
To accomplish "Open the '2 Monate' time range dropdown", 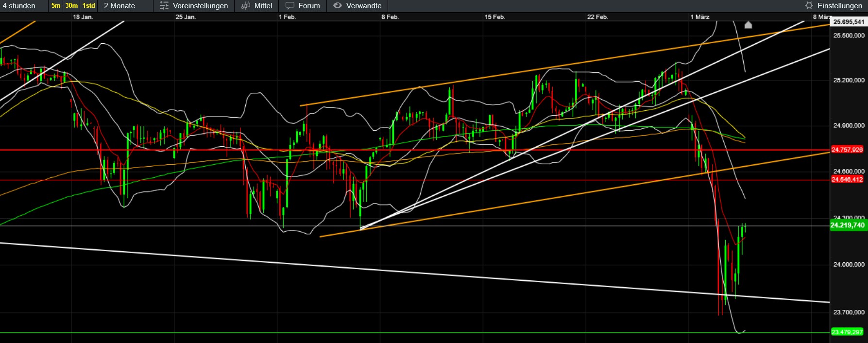I will point(119,6).
